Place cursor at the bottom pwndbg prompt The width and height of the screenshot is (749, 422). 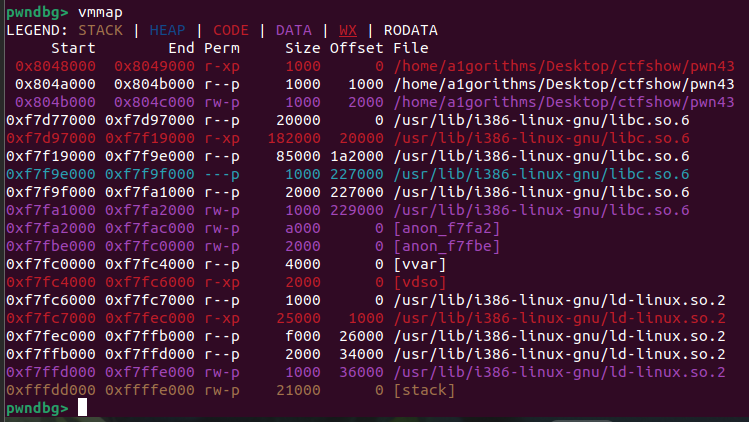pos(83,407)
